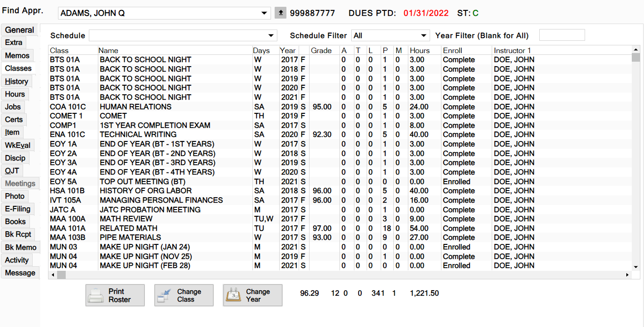
Task: Expand the Schedule dropdown
Action: [x=271, y=35]
